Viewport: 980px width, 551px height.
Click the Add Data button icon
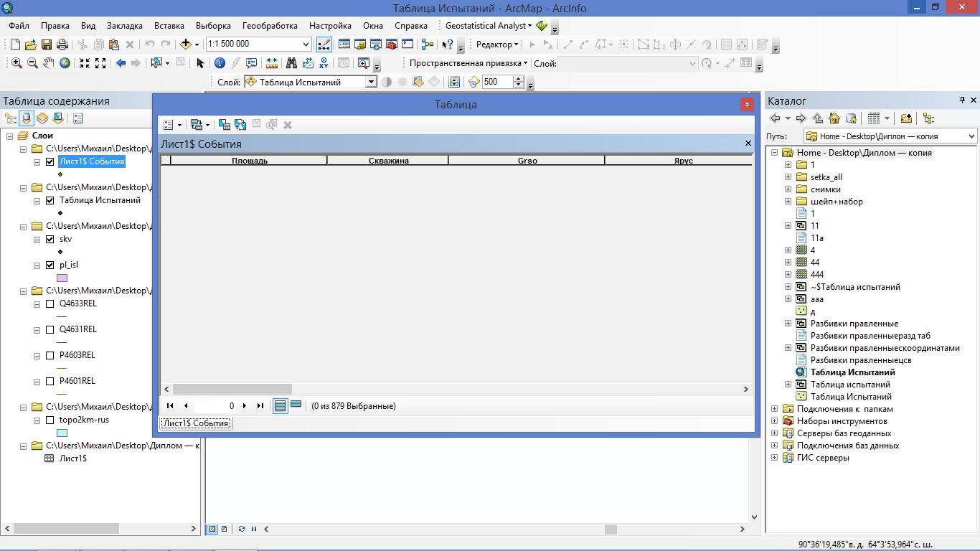[x=186, y=44]
